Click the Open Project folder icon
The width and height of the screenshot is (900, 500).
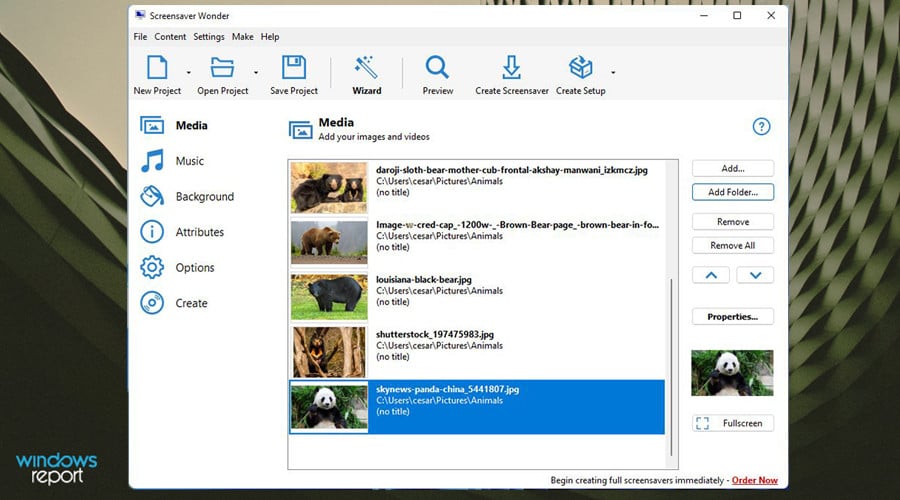222,68
